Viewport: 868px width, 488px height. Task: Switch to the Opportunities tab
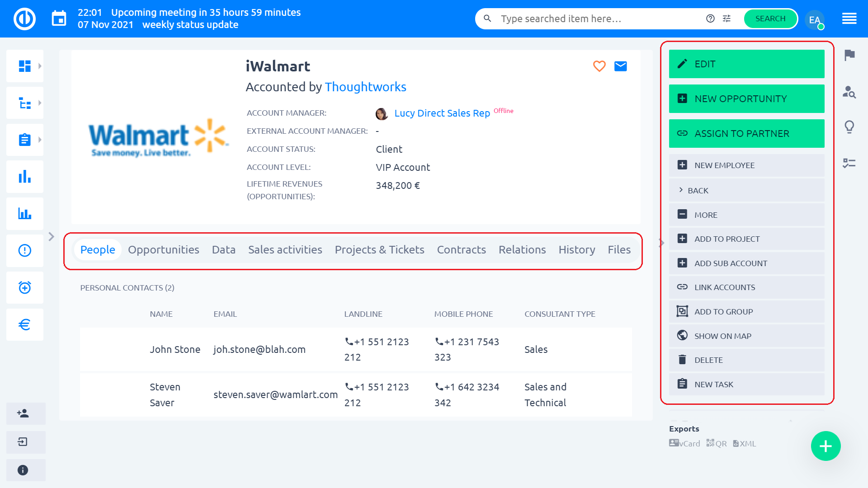pyautogui.click(x=163, y=249)
